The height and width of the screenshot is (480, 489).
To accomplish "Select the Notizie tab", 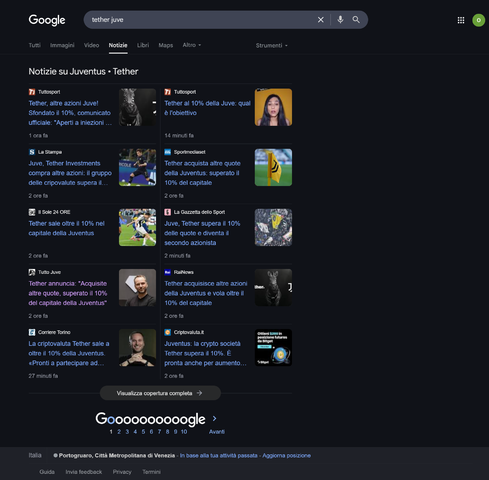I will [x=118, y=45].
